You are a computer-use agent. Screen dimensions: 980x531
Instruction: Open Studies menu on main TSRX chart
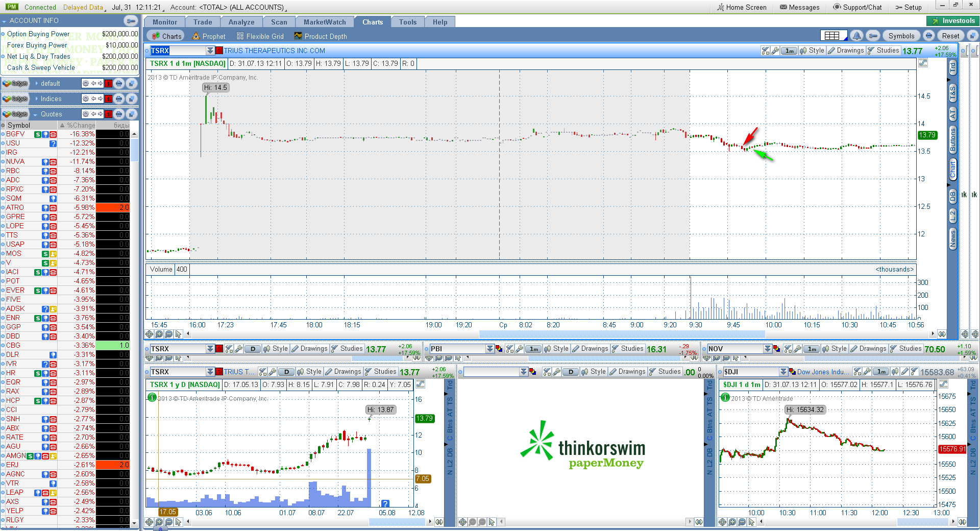click(x=883, y=51)
